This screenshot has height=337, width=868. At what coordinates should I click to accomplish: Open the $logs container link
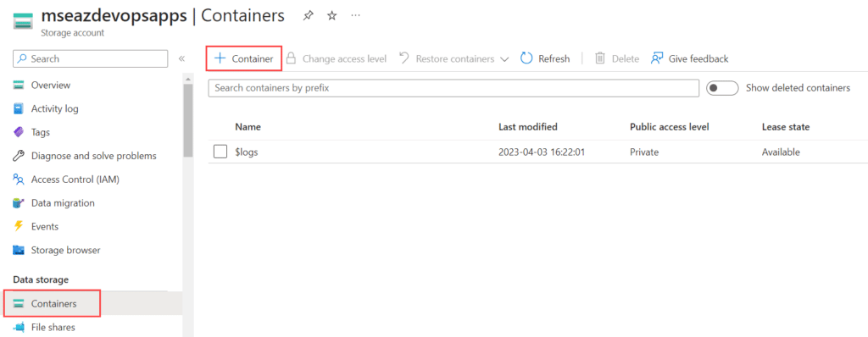click(x=247, y=152)
